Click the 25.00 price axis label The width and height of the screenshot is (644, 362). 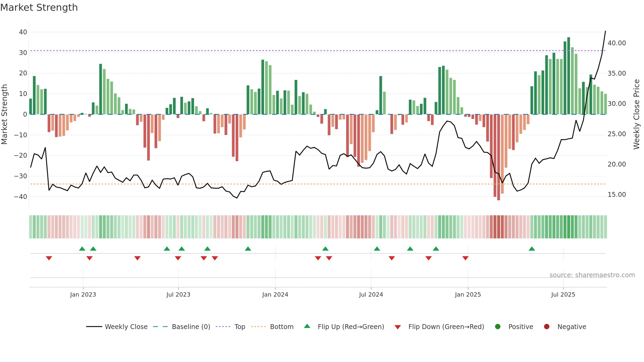[x=617, y=134]
